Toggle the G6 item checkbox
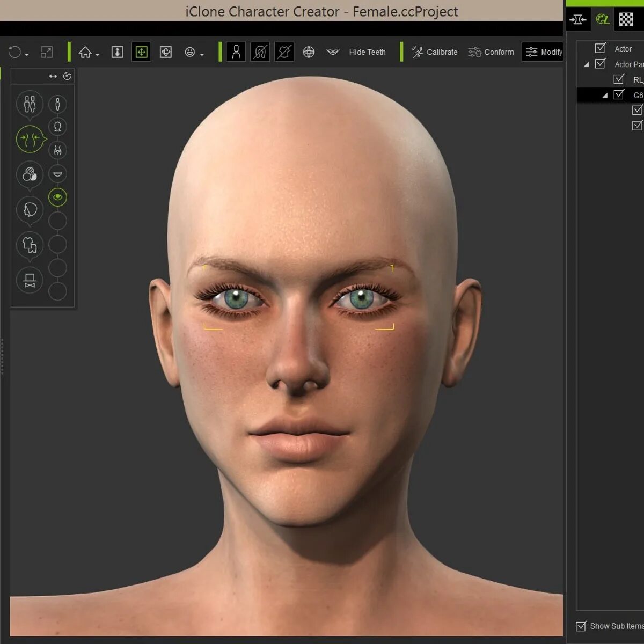Image resolution: width=644 pixels, height=644 pixels. pos(619,94)
